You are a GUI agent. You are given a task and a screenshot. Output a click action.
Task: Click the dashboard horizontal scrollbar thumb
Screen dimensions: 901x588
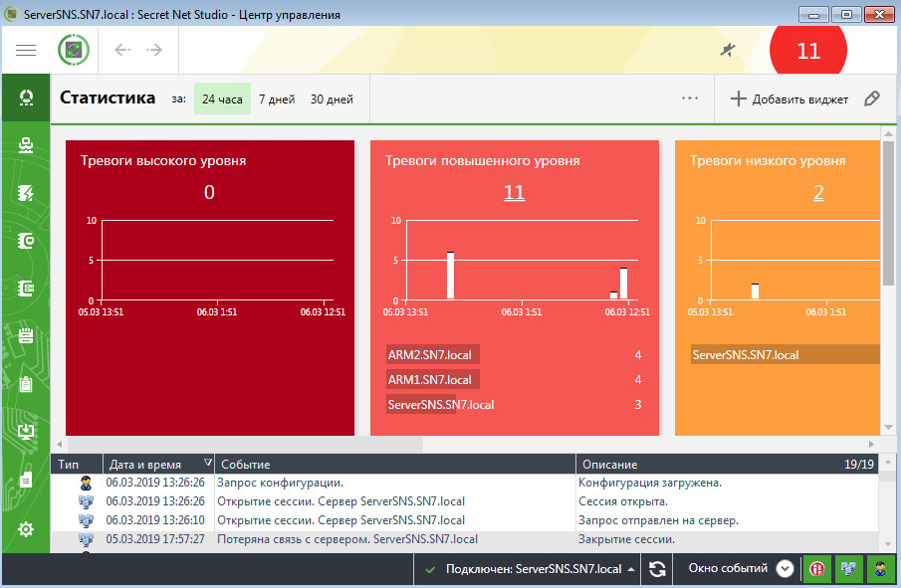(245, 444)
